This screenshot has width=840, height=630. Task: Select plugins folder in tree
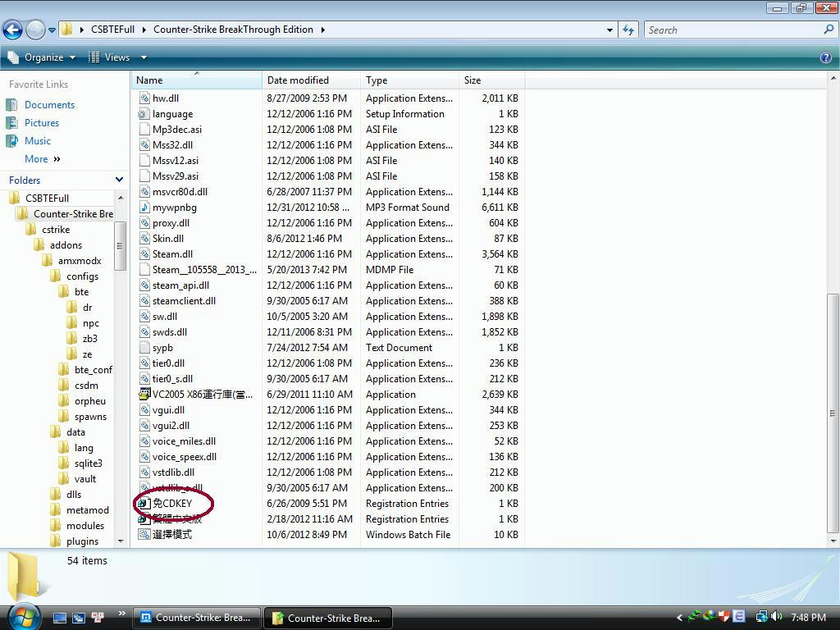(x=82, y=541)
